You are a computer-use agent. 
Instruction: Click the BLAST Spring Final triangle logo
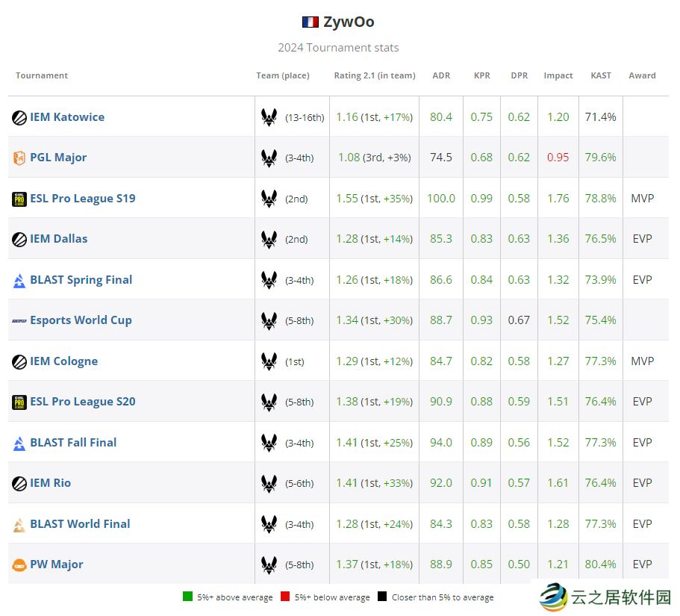19,281
